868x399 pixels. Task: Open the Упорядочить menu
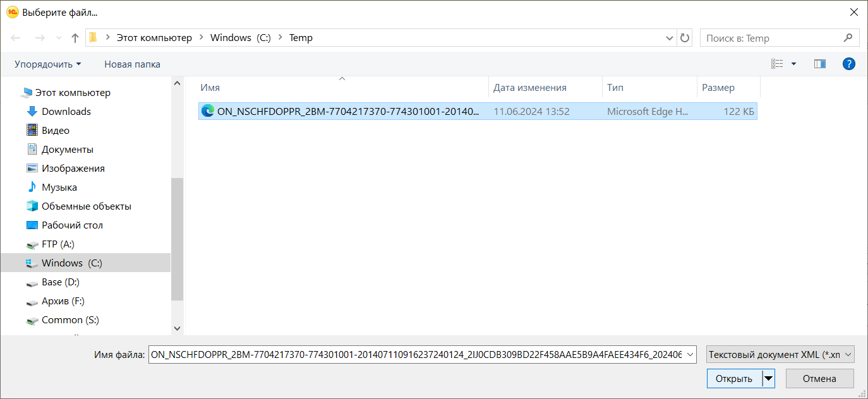[48, 64]
